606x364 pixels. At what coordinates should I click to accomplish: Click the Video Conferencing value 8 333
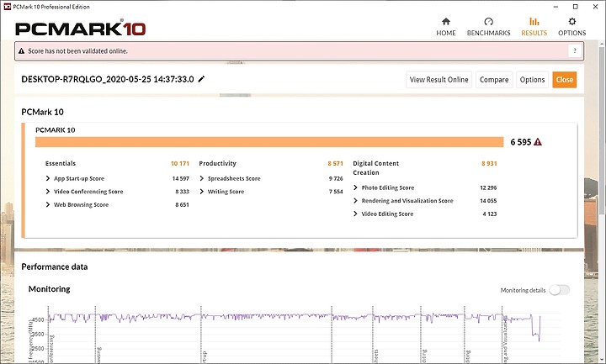point(182,192)
